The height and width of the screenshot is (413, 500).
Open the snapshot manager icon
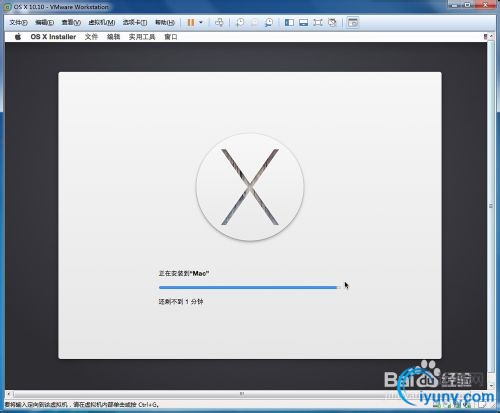(x=269, y=22)
